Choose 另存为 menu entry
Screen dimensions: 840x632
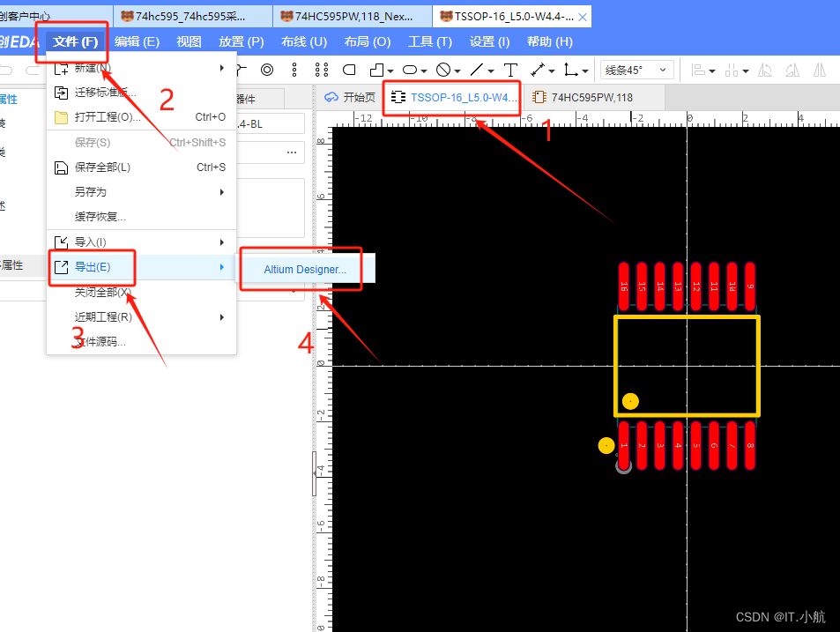141,192
